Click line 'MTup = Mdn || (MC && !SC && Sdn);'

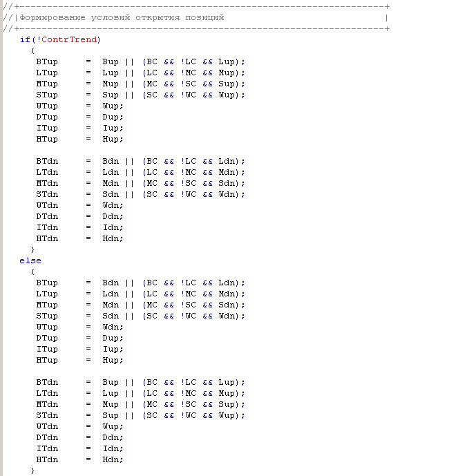[140, 305]
